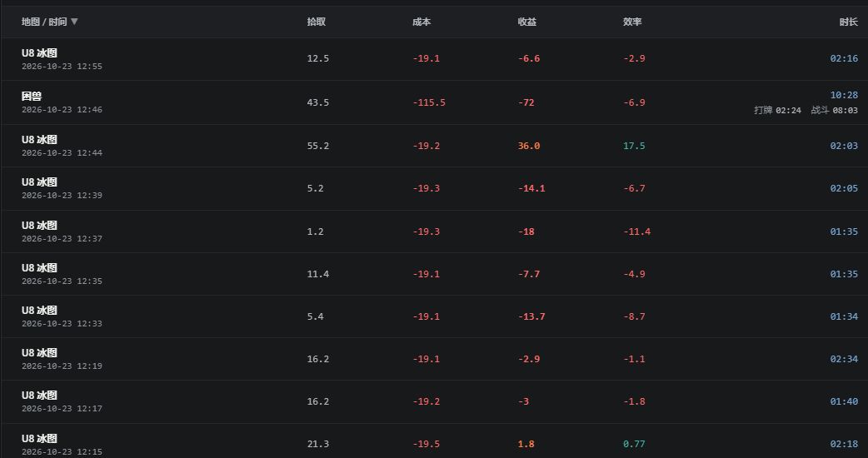Click duration 01:40
868x458 pixels.
point(844,401)
